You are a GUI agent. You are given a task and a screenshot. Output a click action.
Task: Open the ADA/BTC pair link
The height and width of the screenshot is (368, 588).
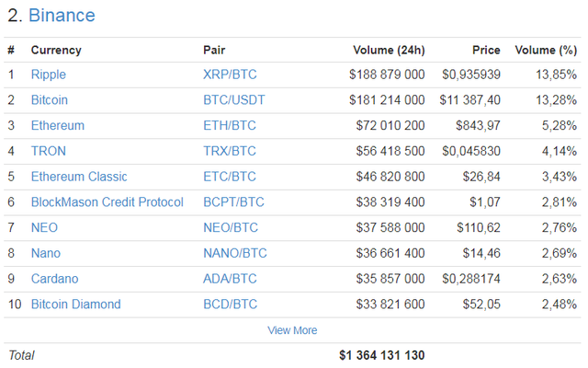[230, 279]
